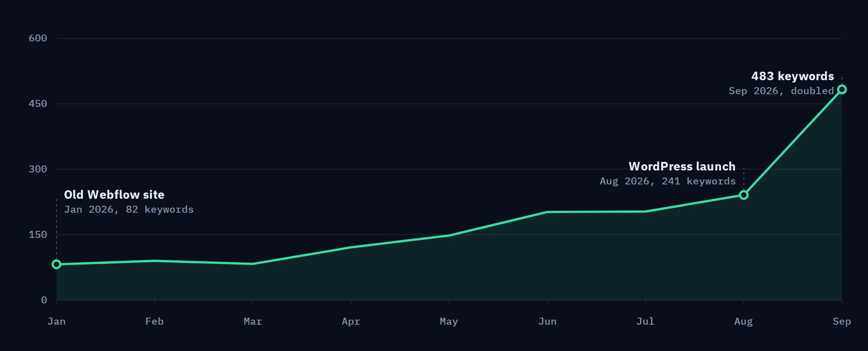The width and height of the screenshot is (868, 351).
Task: Click the 'WordPress launch' annotation heading
Action: click(682, 167)
